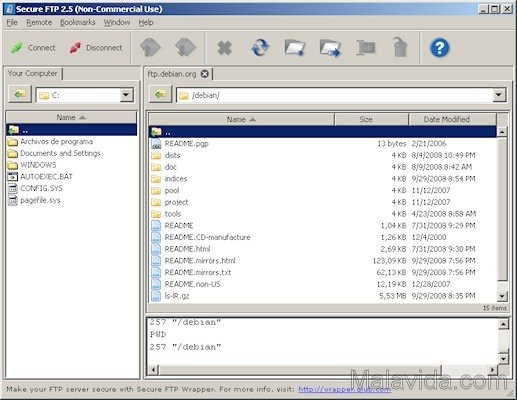The height and width of the screenshot is (400, 517).
Task: Click the CONFIG.SYS file icon
Action: tap(13, 188)
